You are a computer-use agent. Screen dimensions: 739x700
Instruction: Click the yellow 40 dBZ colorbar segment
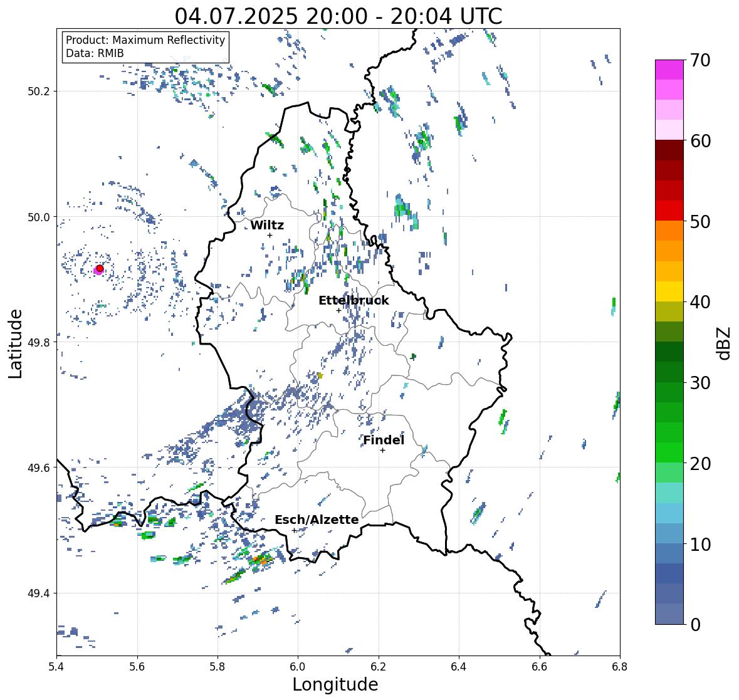(669, 291)
